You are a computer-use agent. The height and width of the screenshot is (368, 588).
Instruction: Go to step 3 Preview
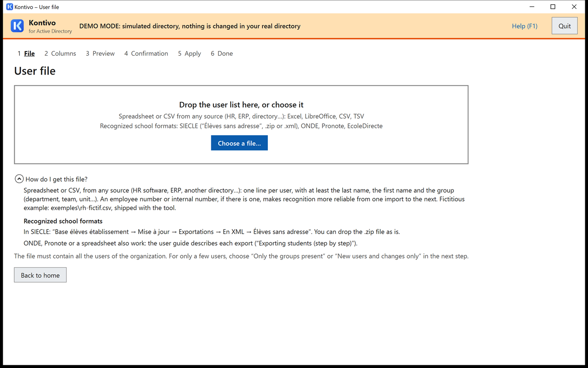tap(100, 53)
